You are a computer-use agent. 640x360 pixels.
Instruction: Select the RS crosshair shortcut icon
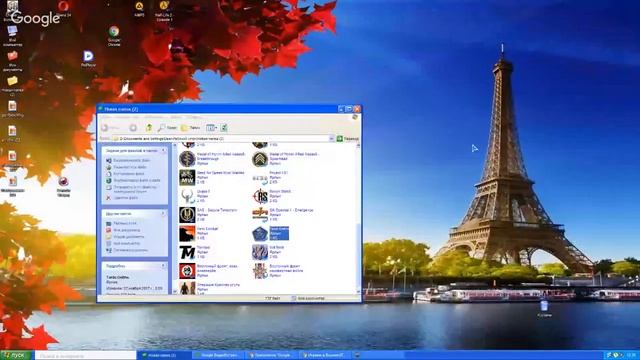[260, 196]
